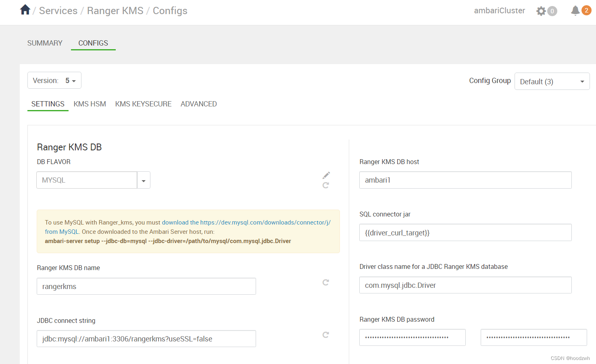596x364 pixels.
Task: Click the password confirmation field
Action: (x=534, y=337)
